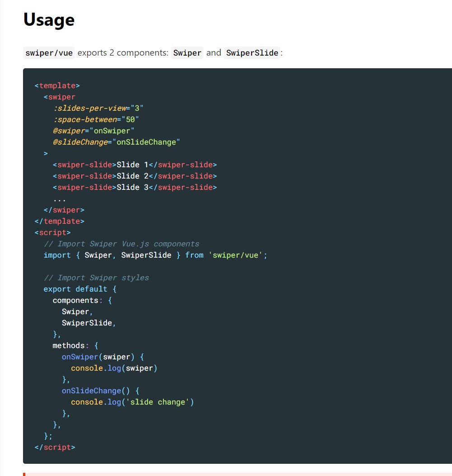Click 'Swiper,' inside the components object
Screen dimensions: 452x476
point(77,311)
